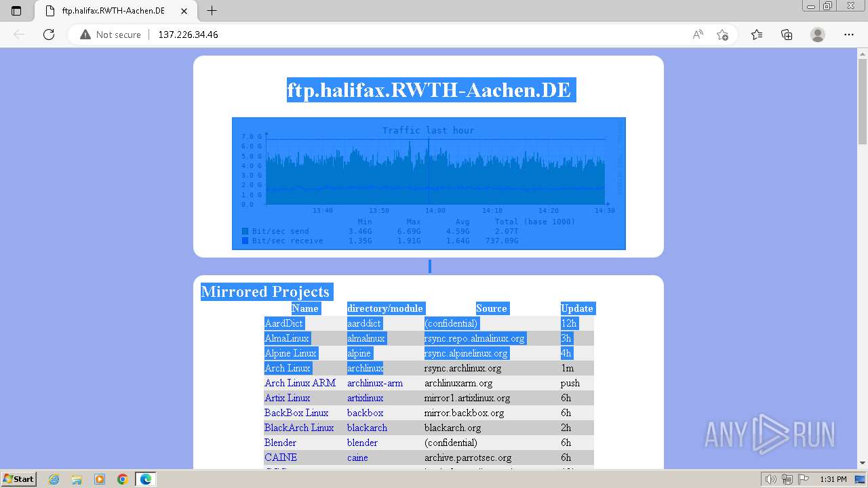Launch Google Chrome from taskbar
Image resolution: width=868 pixels, height=488 pixels.
click(x=123, y=479)
